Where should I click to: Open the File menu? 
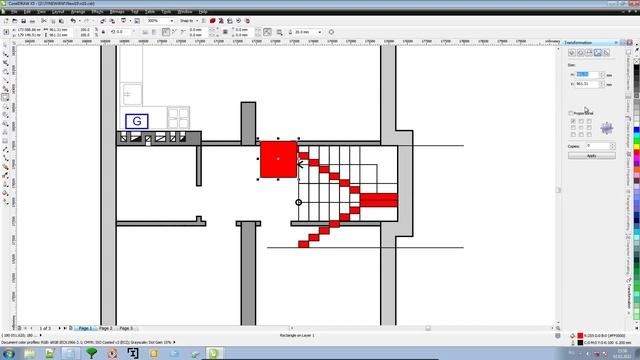[14, 12]
